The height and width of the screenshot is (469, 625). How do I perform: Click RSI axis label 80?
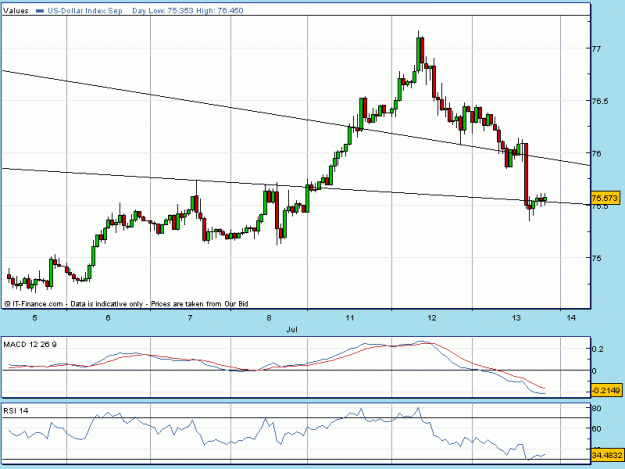(597, 408)
